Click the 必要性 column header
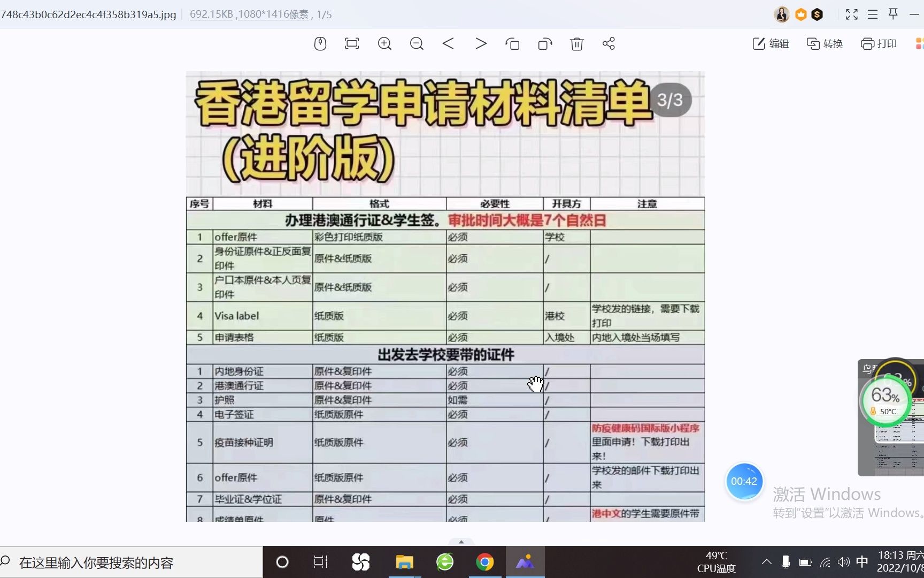This screenshot has height=578, width=924. coord(495,204)
